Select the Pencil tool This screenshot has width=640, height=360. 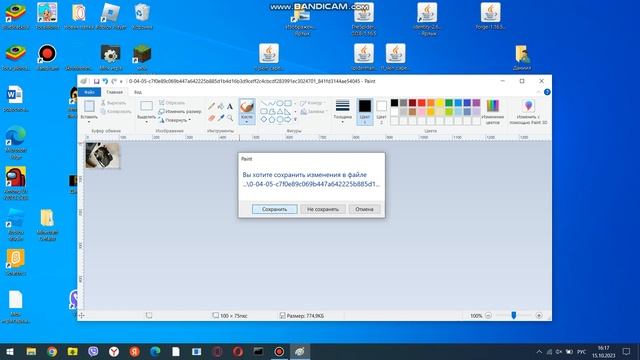pyautogui.click(x=211, y=106)
